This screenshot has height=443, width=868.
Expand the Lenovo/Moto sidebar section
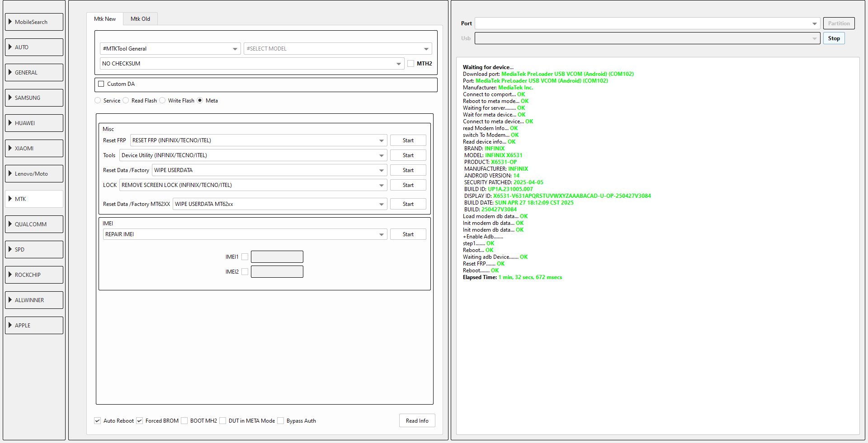pyautogui.click(x=34, y=173)
